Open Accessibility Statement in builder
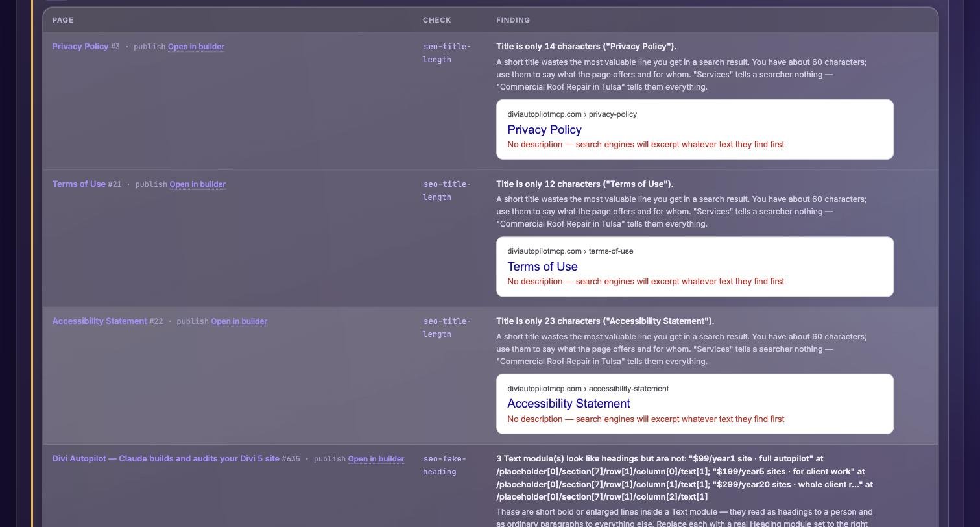 239,321
